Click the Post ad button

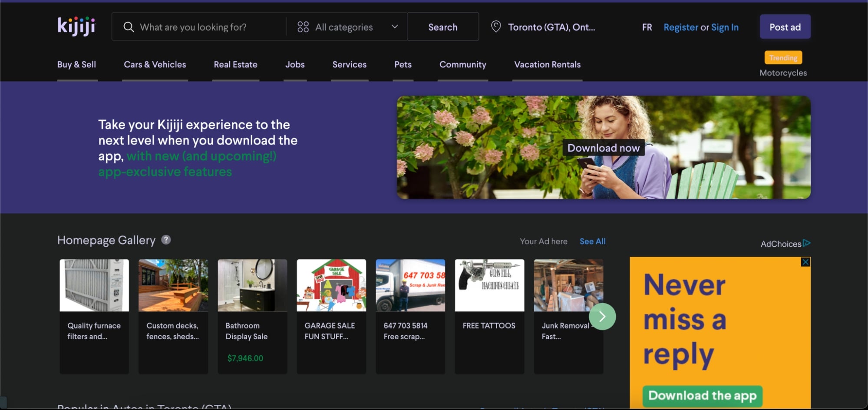pyautogui.click(x=785, y=27)
